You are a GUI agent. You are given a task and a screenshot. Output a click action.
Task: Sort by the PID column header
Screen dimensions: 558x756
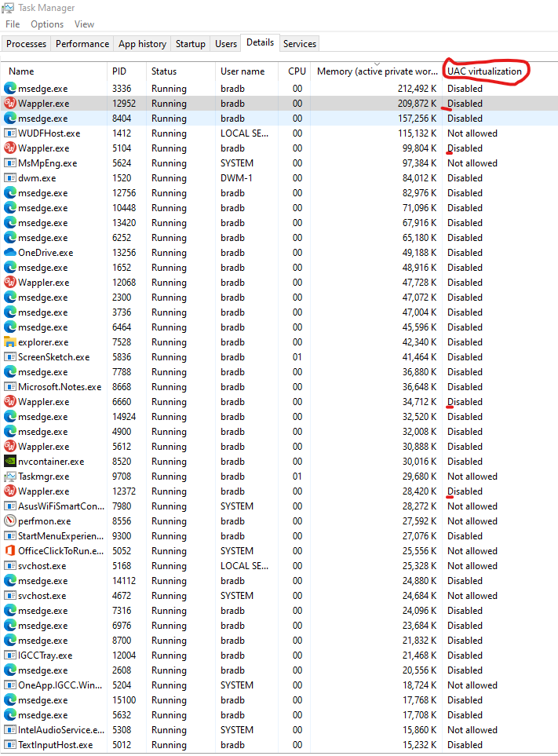126,71
